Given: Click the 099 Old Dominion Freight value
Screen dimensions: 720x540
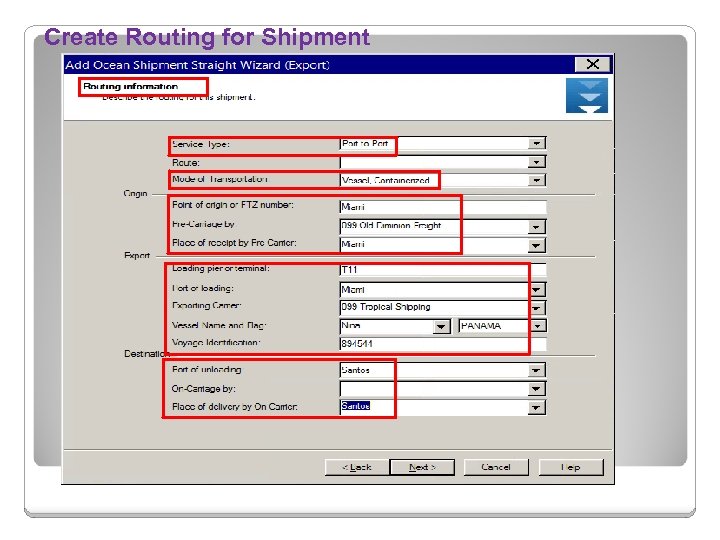Looking at the screenshot, I should pos(391,226).
